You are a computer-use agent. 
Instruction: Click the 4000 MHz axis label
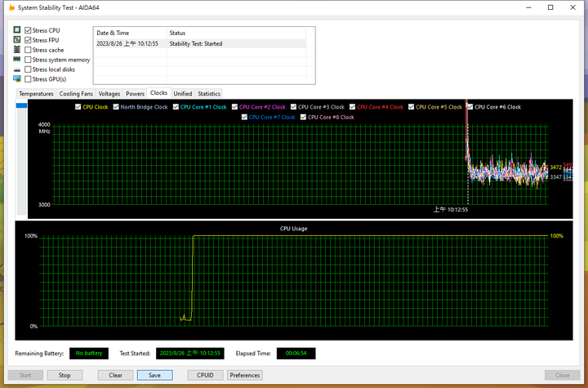point(44,127)
